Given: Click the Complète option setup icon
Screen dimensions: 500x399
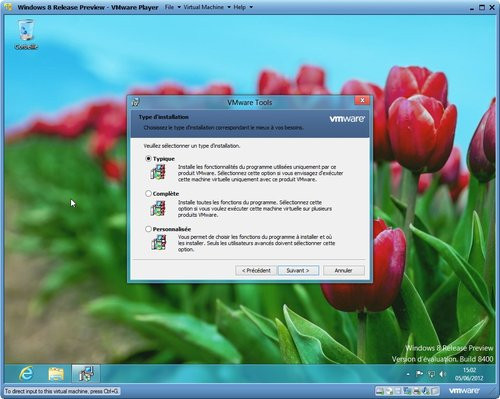Looking at the screenshot, I should (x=158, y=208).
